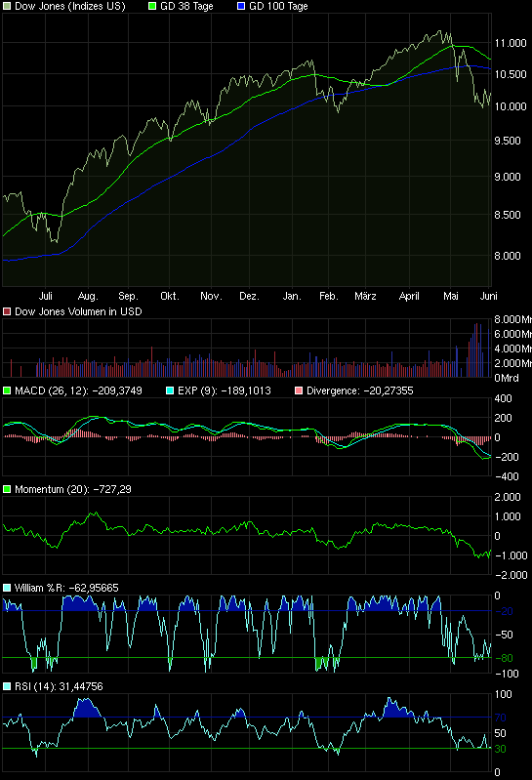Screen dimensions: 532x780
Task: Click the -20 William %R threshold label
Action: coord(505,611)
